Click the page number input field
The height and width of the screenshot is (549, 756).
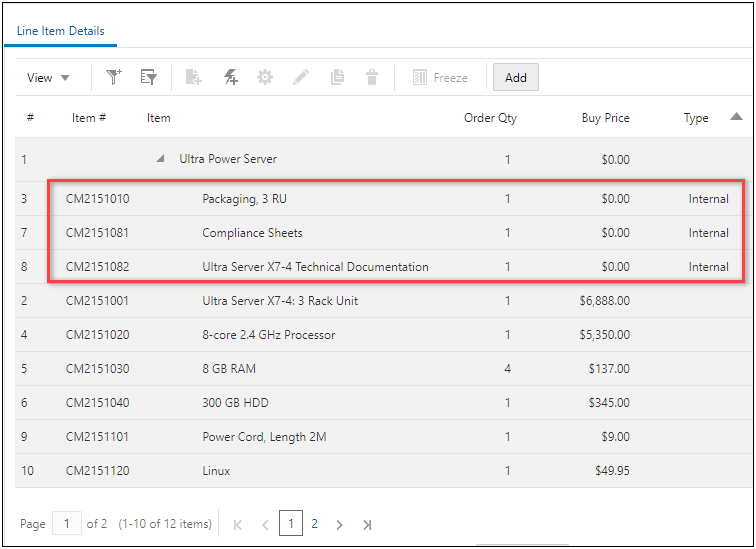tap(67, 523)
